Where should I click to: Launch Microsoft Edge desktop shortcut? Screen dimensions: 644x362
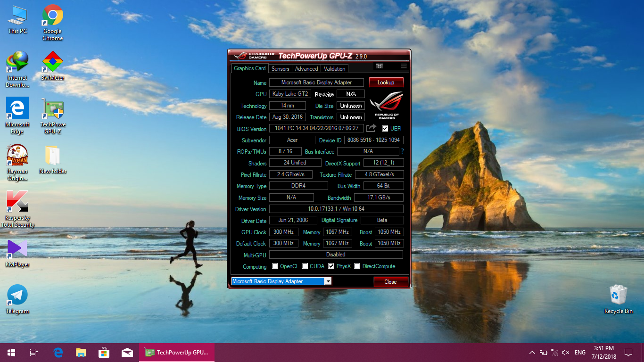point(17,116)
